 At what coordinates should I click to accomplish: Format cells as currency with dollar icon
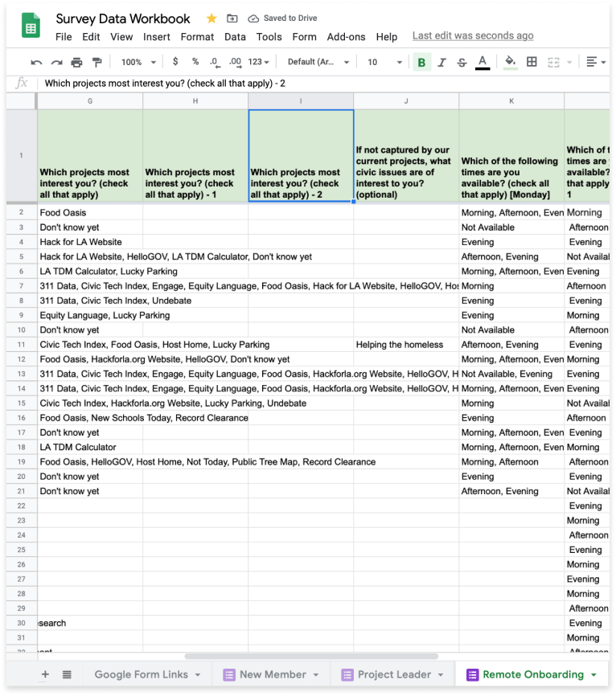click(x=175, y=62)
